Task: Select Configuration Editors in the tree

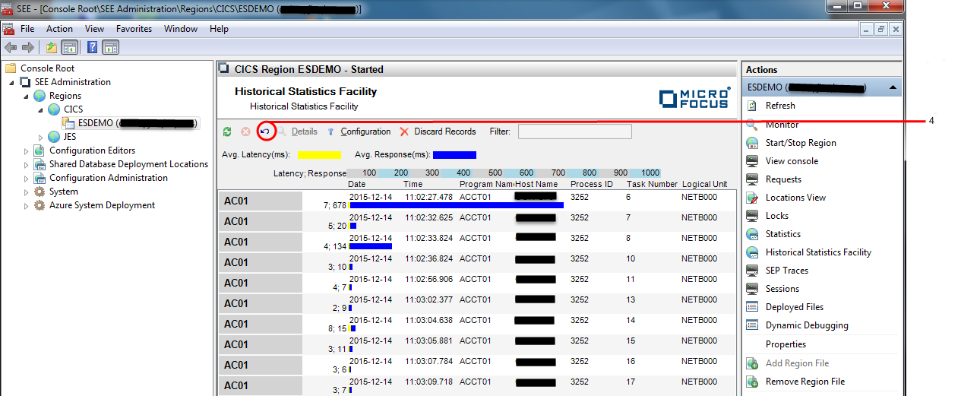Action: click(x=93, y=150)
